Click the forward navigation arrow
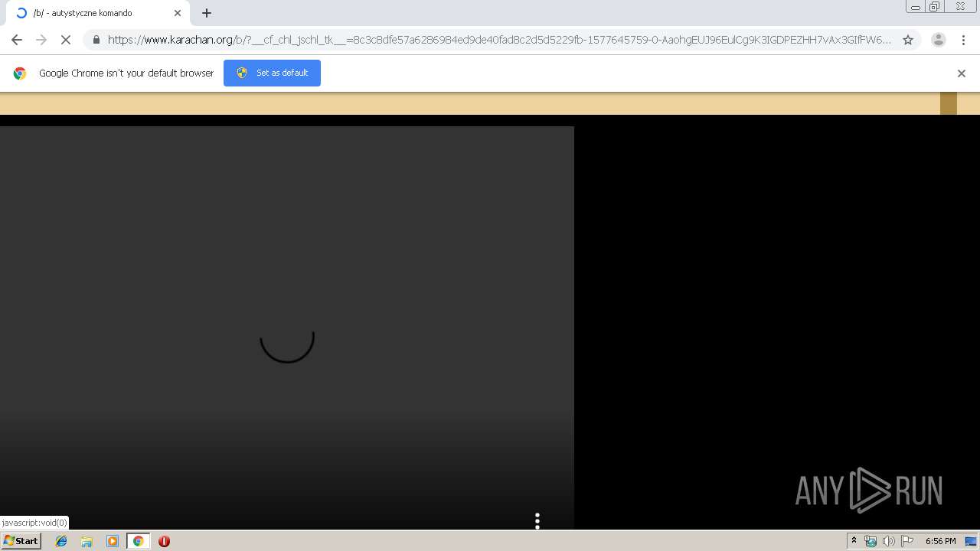 click(x=41, y=40)
